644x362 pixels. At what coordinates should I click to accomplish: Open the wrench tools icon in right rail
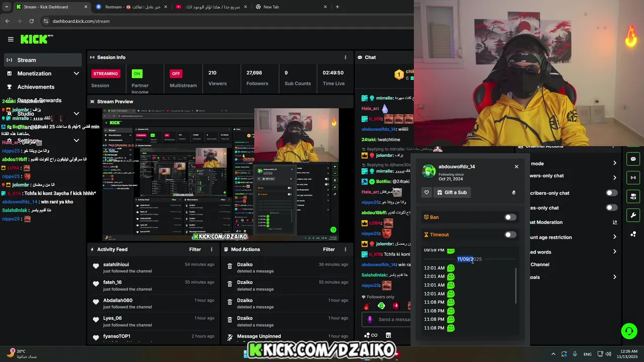click(x=633, y=215)
